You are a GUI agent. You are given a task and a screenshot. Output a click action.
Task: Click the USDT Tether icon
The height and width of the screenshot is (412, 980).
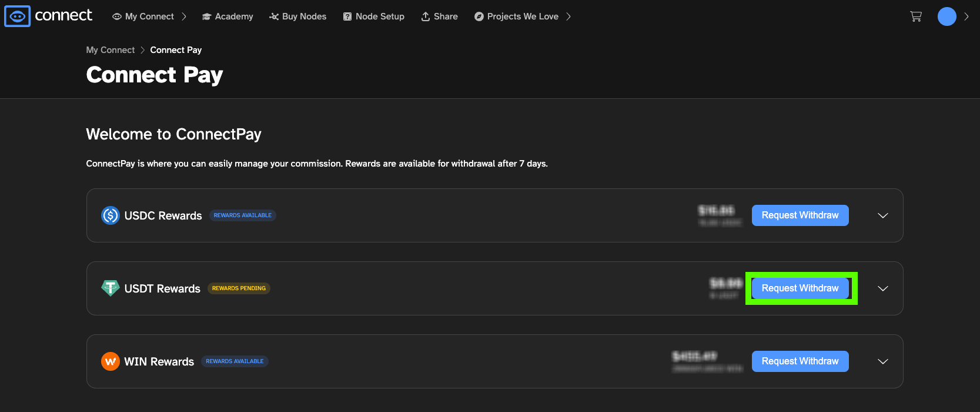(111, 288)
